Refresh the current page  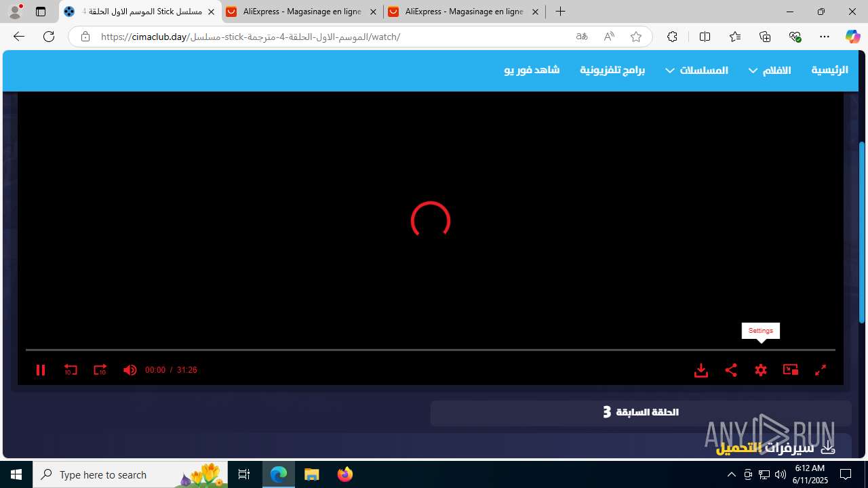(49, 37)
